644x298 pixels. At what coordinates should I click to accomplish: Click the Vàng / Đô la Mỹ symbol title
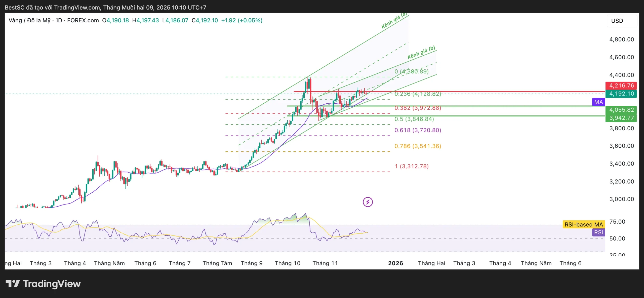[x=29, y=20]
